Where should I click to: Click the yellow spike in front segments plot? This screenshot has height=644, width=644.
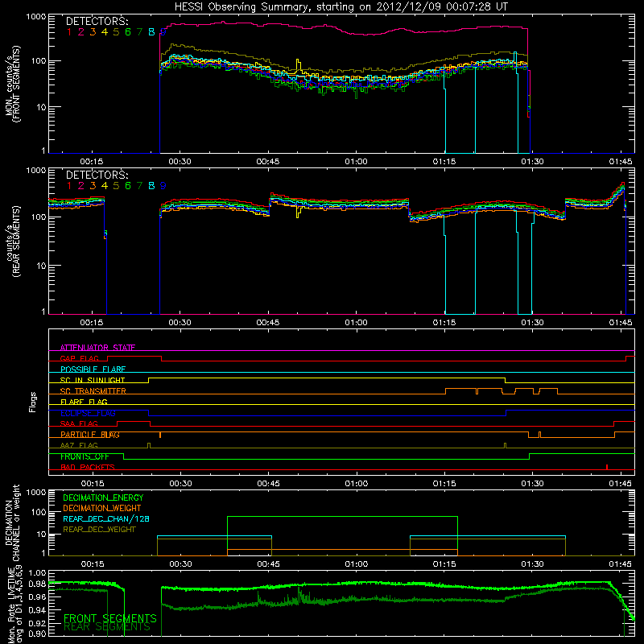[299, 66]
